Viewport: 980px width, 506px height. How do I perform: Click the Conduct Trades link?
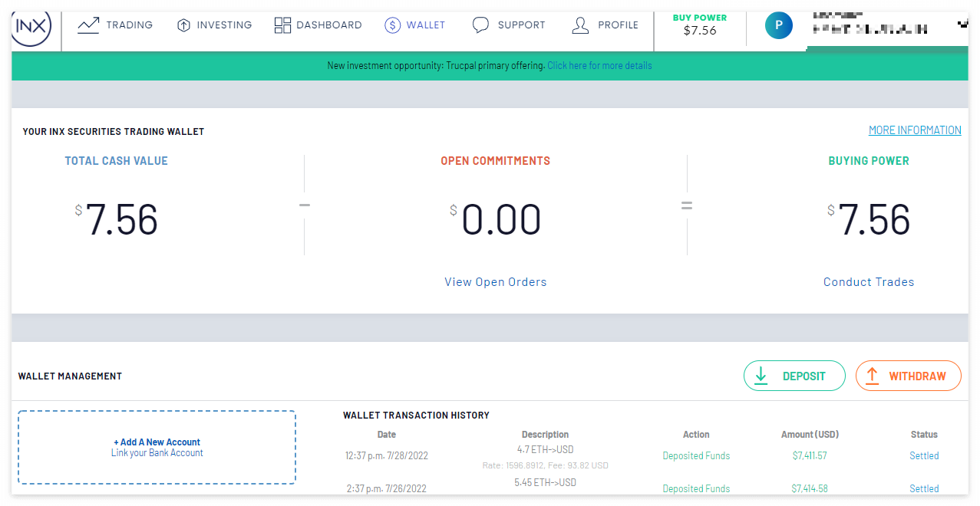click(869, 282)
